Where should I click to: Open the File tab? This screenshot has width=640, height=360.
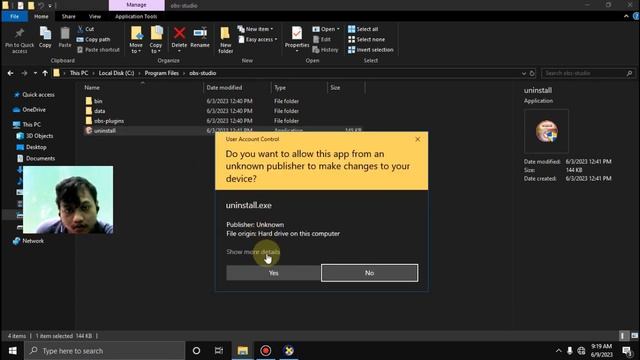click(15, 16)
